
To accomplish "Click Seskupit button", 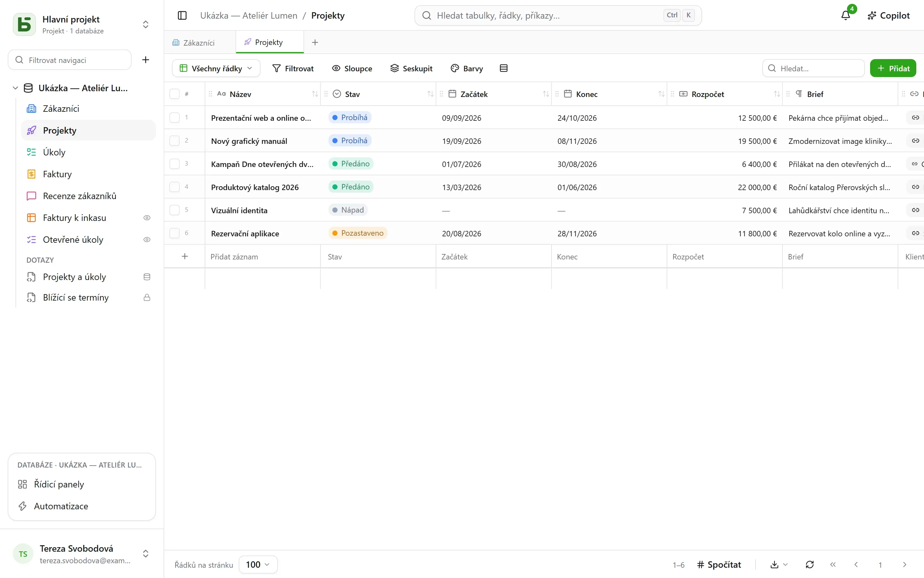I will (411, 68).
